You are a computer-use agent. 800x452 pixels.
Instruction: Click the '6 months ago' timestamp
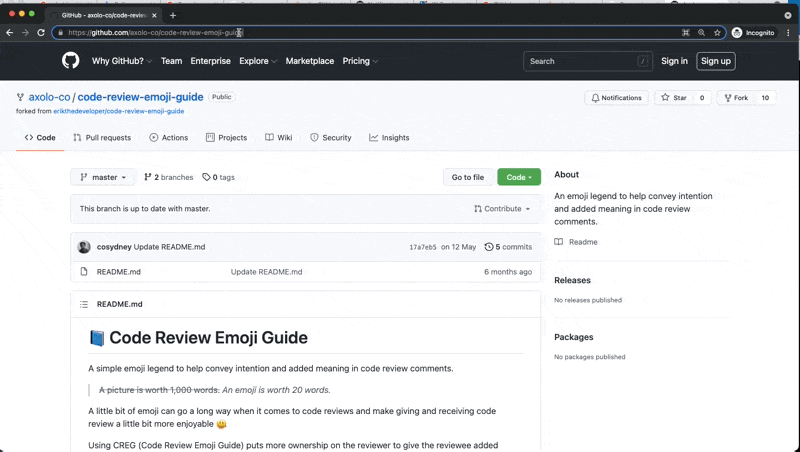(x=508, y=272)
